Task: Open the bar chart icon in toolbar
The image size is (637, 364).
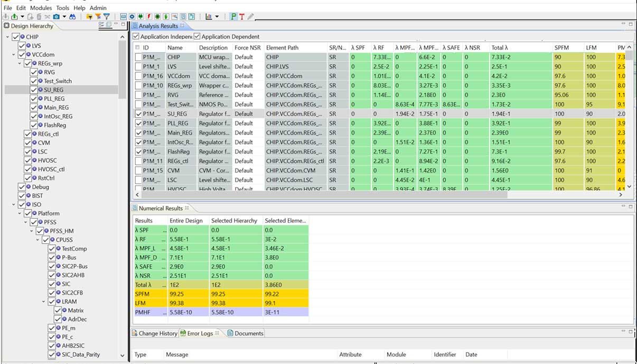Action: coord(209,17)
